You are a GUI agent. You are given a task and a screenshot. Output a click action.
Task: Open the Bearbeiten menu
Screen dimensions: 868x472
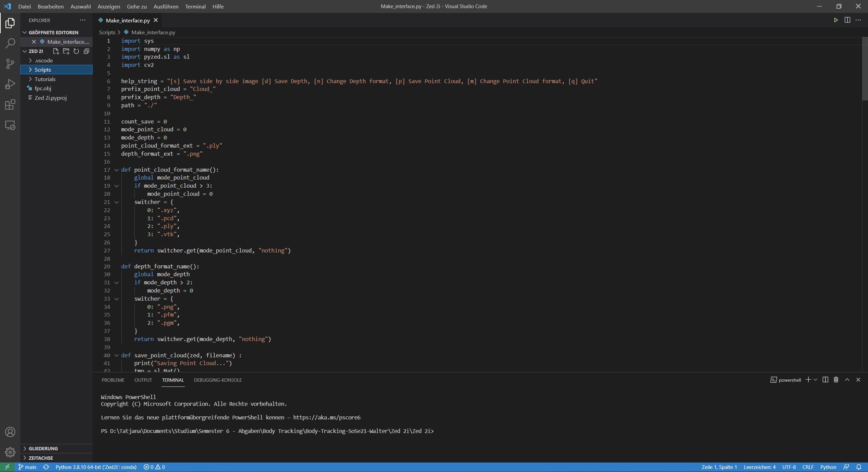(51, 6)
